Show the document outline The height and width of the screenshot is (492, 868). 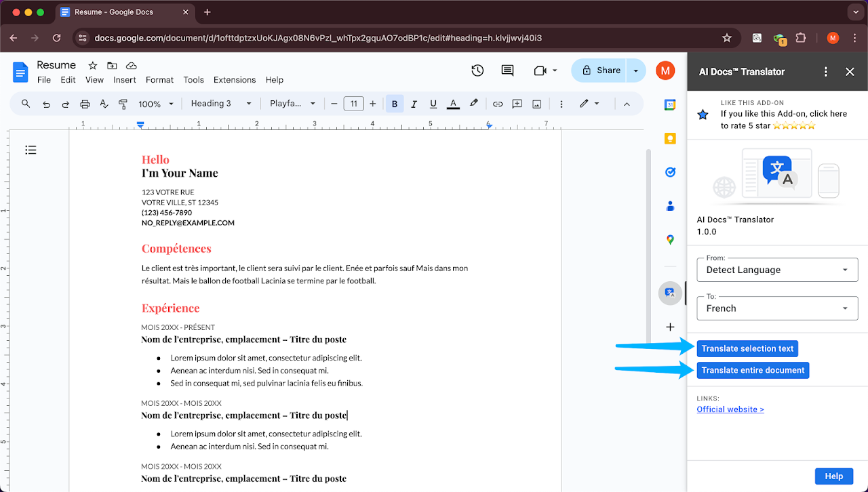[x=31, y=150]
